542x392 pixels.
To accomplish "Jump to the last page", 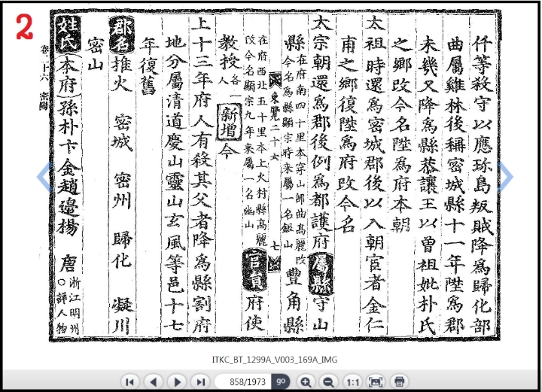I will (x=201, y=381).
